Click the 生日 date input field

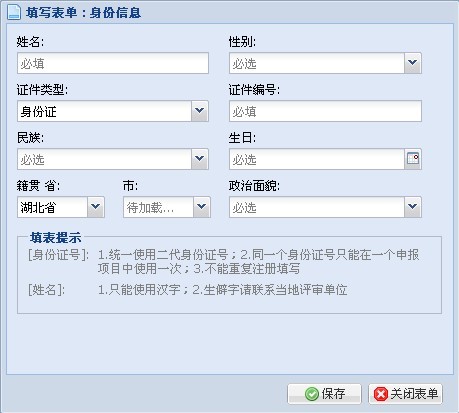pyautogui.click(x=317, y=159)
